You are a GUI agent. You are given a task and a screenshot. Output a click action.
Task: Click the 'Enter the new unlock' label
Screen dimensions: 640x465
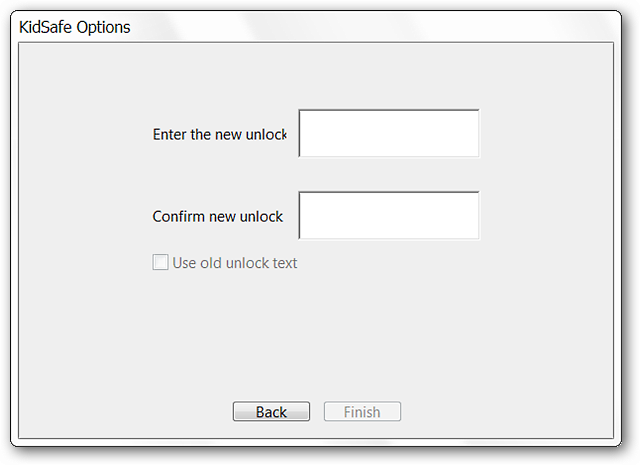[220, 134]
